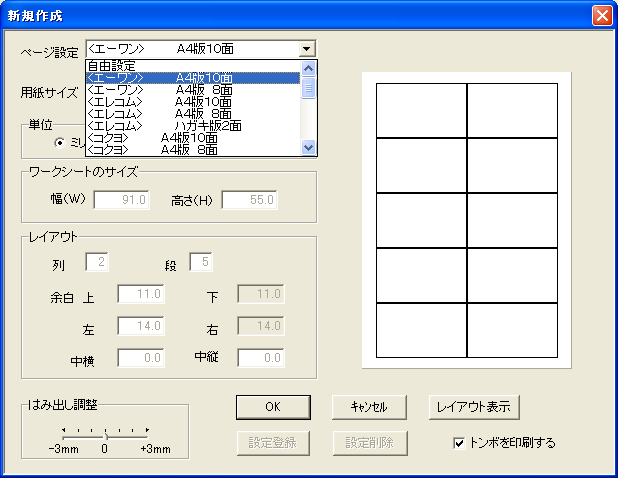Screen dimensions: 618x478
Task: Select <コクヨ> A4版 8面 entry
Action: coord(193,149)
